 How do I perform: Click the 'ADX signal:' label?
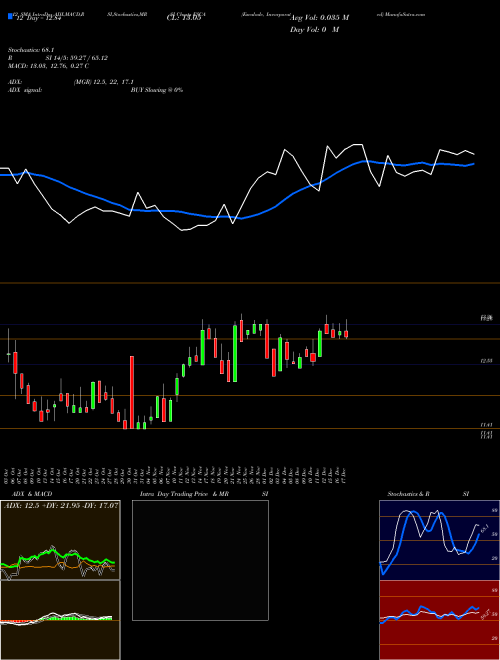[x=25, y=90]
